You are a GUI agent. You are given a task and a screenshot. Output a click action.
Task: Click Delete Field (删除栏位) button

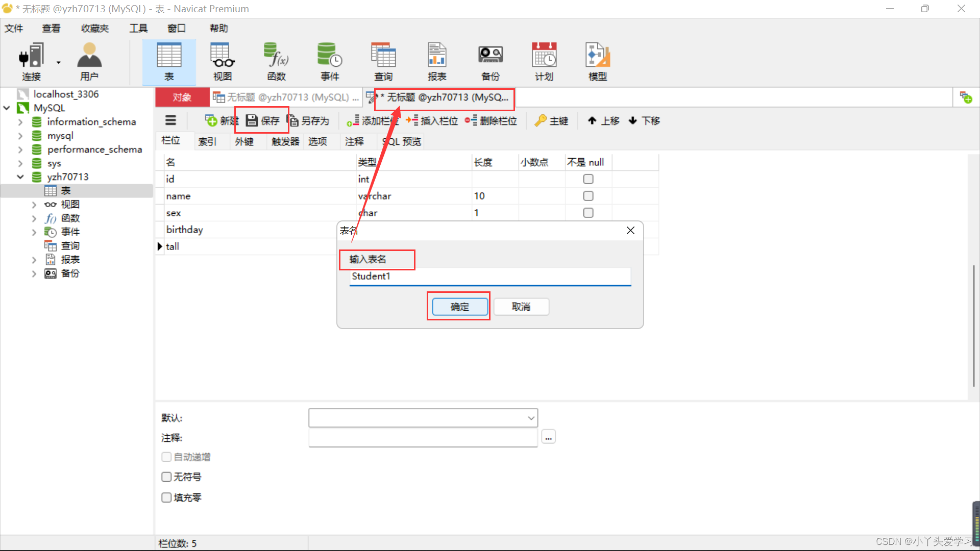491,120
